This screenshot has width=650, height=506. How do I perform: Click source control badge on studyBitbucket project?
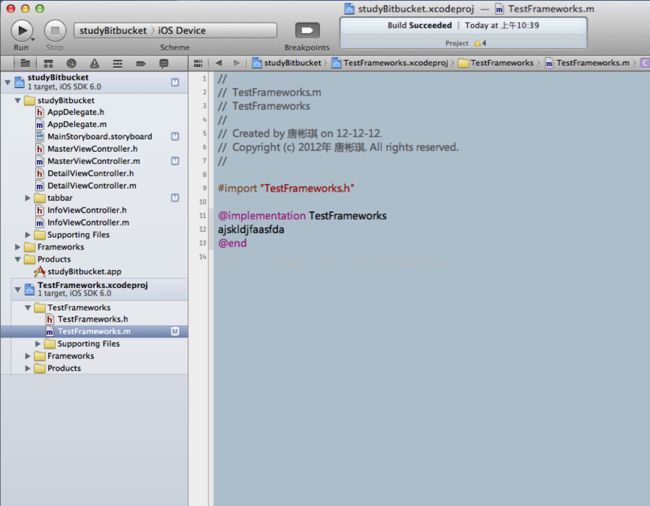175,82
